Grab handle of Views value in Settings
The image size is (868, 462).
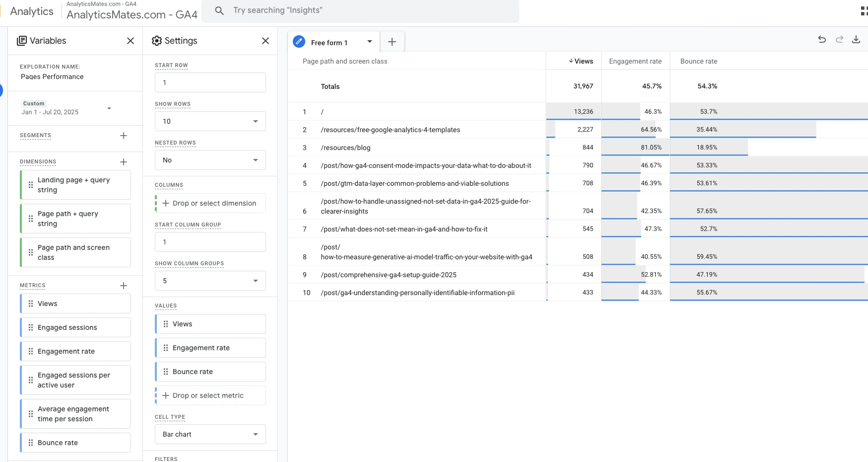tap(166, 324)
